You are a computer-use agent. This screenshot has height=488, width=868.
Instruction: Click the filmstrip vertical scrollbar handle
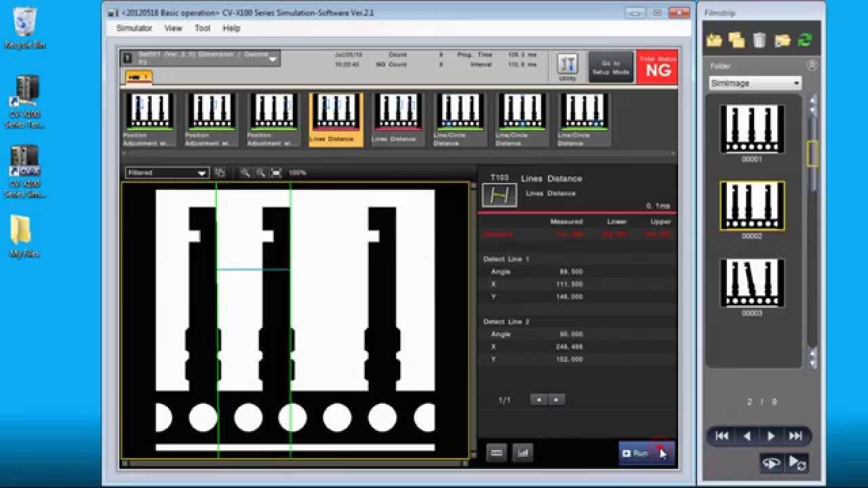tap(812, 153)
